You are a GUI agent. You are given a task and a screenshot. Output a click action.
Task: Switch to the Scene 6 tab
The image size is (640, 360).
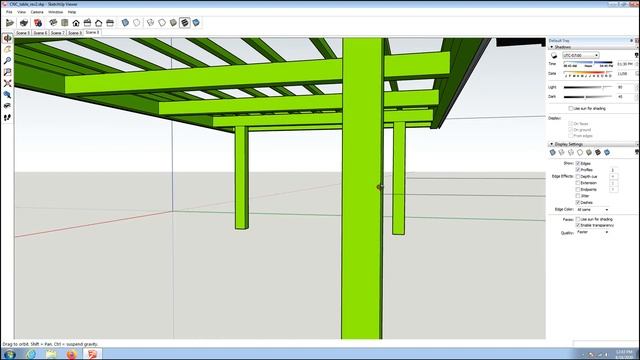click(x=40, y=33)
